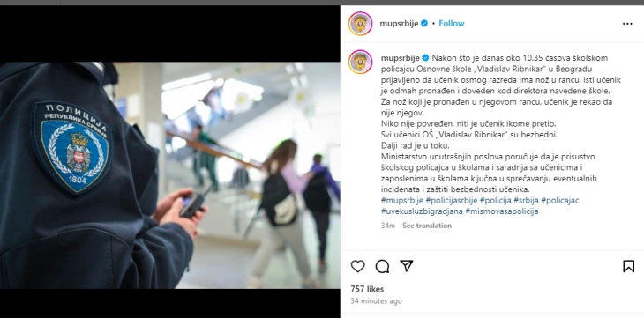Open the #policijasrbije hashtag
Viewport: 644px width, 318px height.
(452, 200)
